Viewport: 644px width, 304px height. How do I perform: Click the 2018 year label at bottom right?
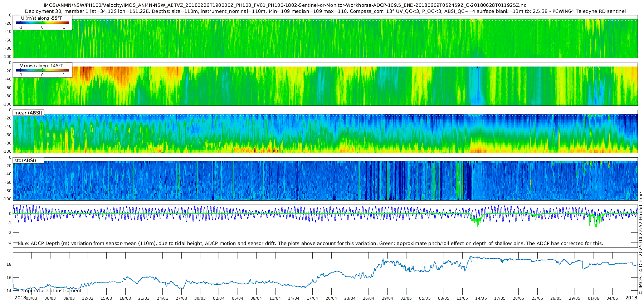pos(631,298)
